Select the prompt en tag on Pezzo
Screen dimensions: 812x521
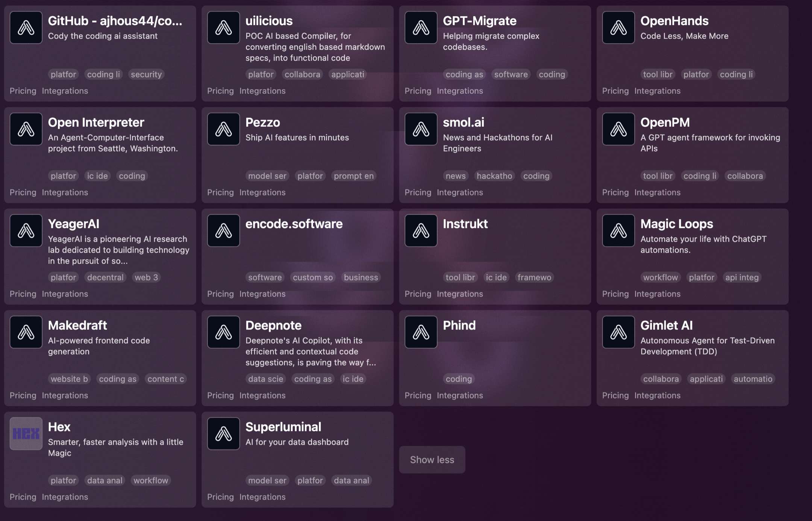(x=353, y=176)
